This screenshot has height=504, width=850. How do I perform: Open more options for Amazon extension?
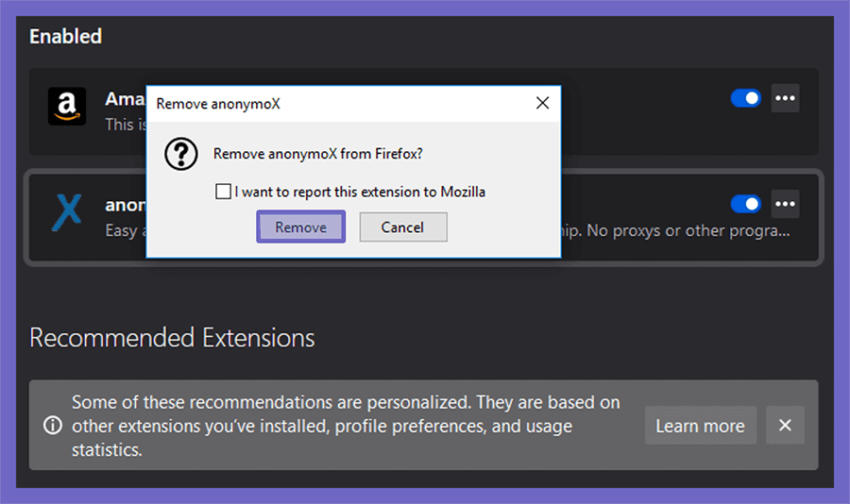point(785,98)
